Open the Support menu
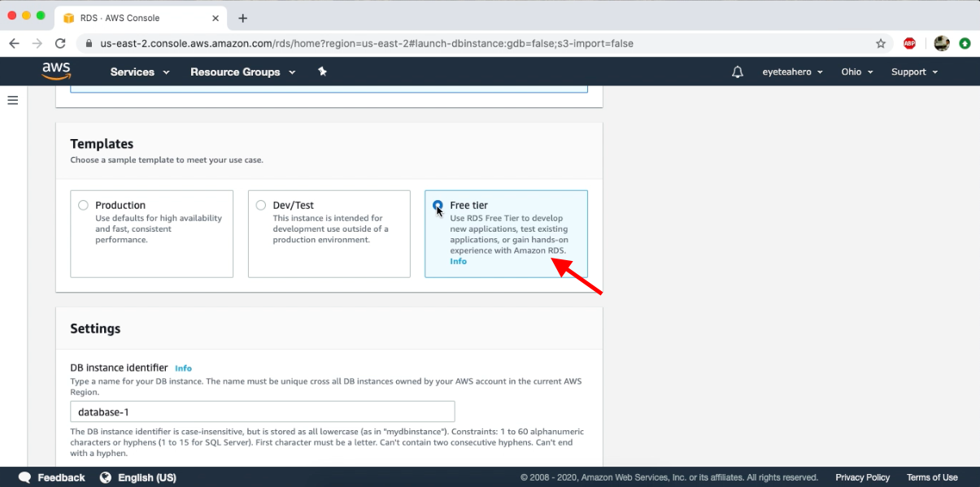Image resolution: width=980 pixels, height=487 pixels. pyautogui.click(x=915, y=72)
